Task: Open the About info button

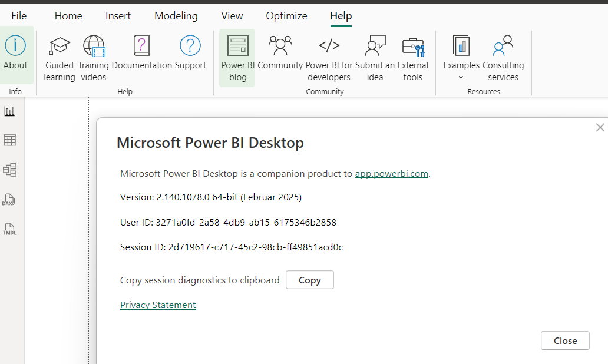Action: tap(15, 54)
